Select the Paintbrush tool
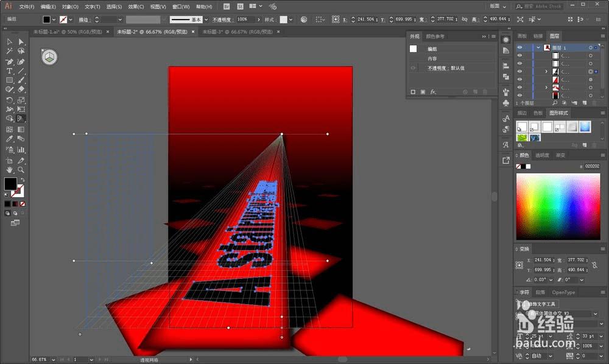The image size is (609, 364). (21, 80)
